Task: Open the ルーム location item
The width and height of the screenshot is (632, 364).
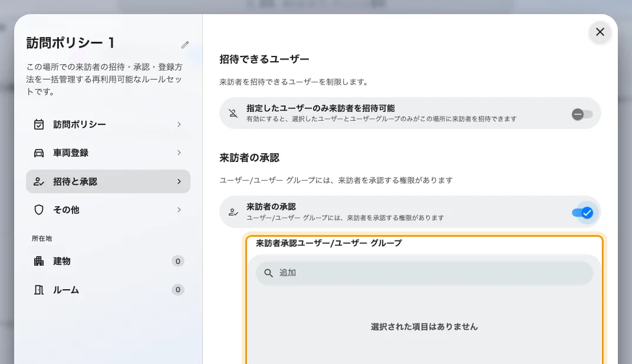Action: (108, 290)
